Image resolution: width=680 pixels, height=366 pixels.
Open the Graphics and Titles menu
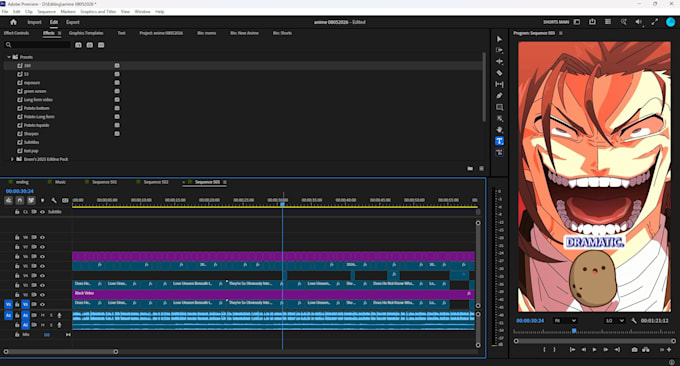pos(98,12)
